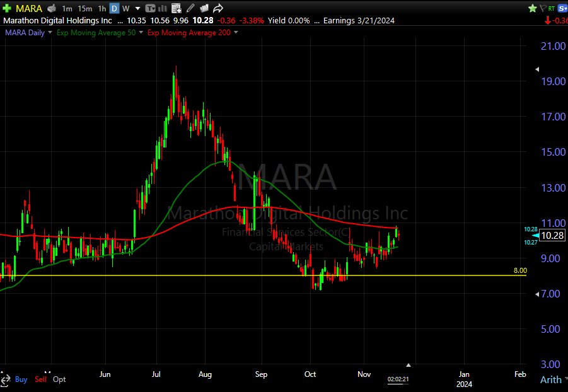This screenshot has height=392, width=568.
Task: Open the trade ticket cash-register icon
Action: click(52, 8)
